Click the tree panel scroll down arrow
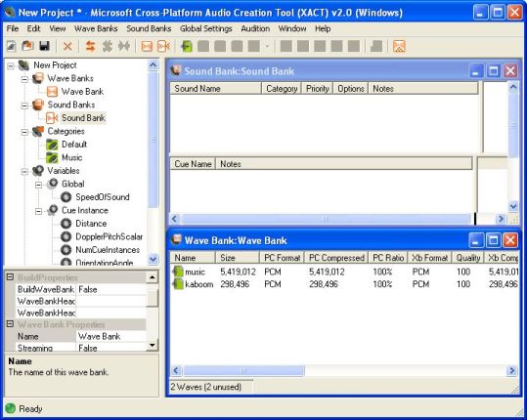Viewport: 527px width, 420px height. coord(153,259)
